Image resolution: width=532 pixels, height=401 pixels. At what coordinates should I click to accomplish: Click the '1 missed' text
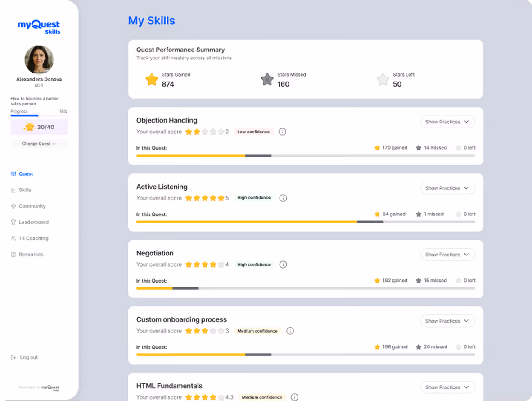434,214
